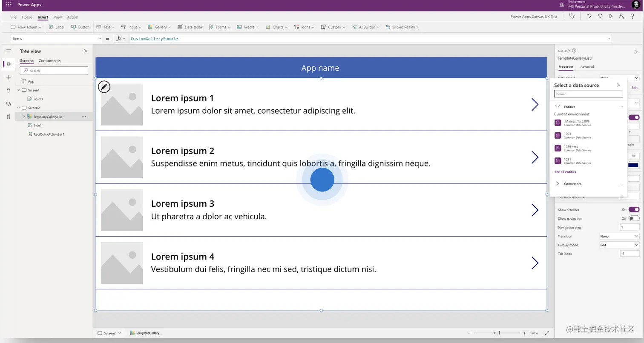Open Data sources cylinder icon in rail
This screenshot has width=644, height=343.
pos(9,90)
